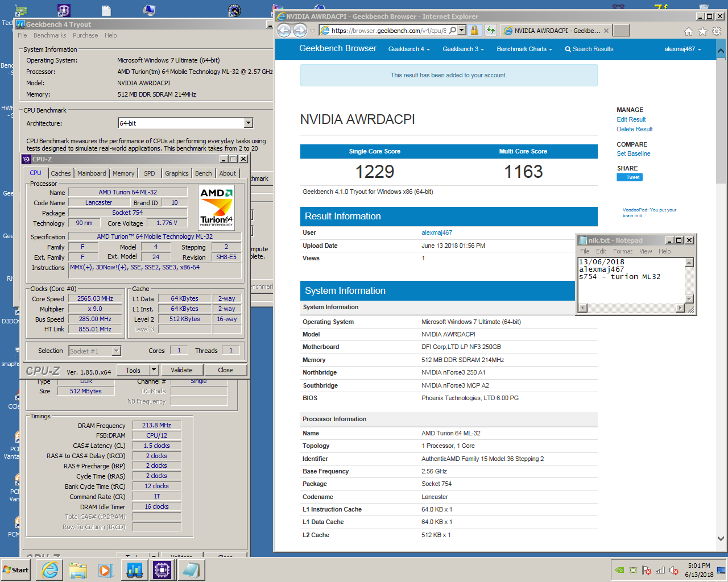Image resolution: width=728 pixels, height=582 pixels.
Task: Click the search magnifier in IE address bar
Action: pos(453,31)
